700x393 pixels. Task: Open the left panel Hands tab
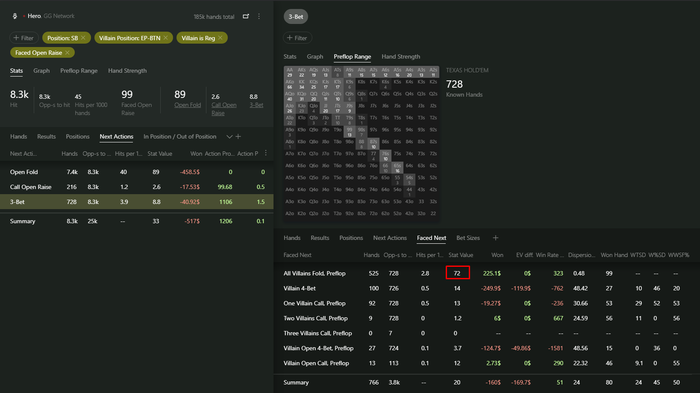(18, 137)
